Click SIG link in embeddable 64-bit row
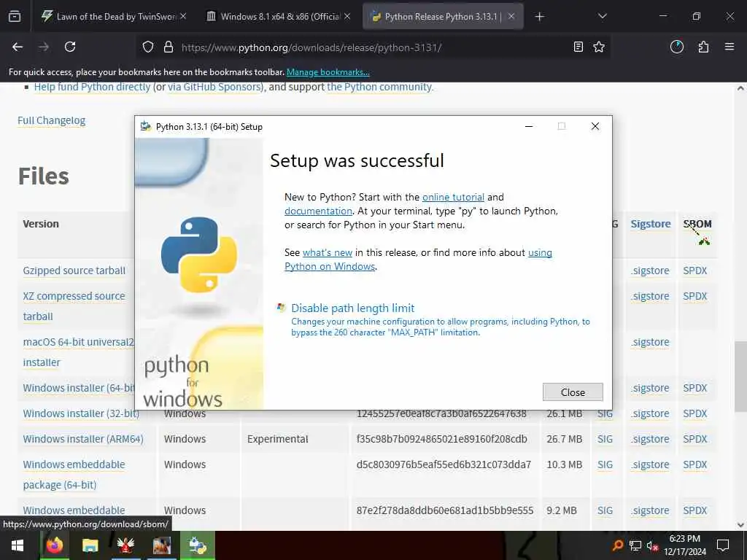747x560 pixels. click(605, 464)
